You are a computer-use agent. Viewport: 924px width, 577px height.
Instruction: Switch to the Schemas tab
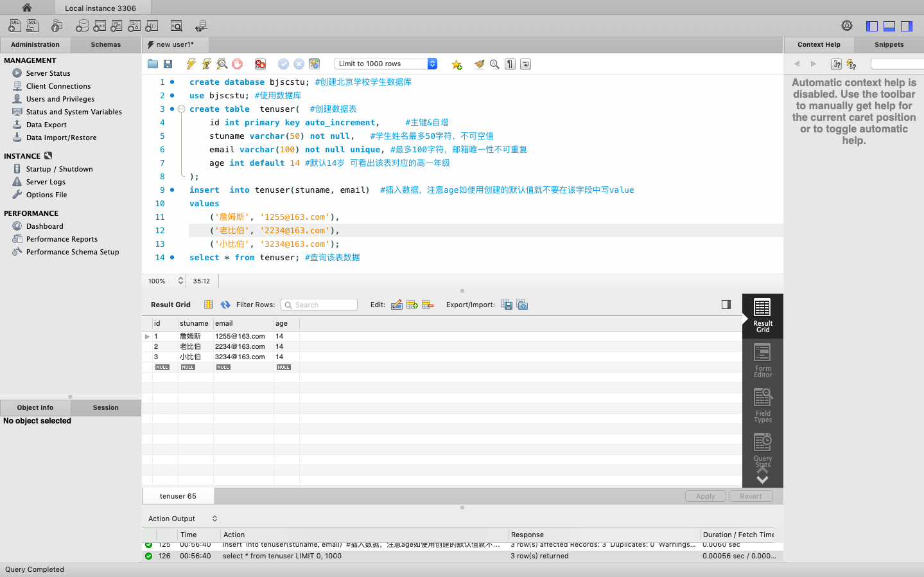click(x=105, y=44)
